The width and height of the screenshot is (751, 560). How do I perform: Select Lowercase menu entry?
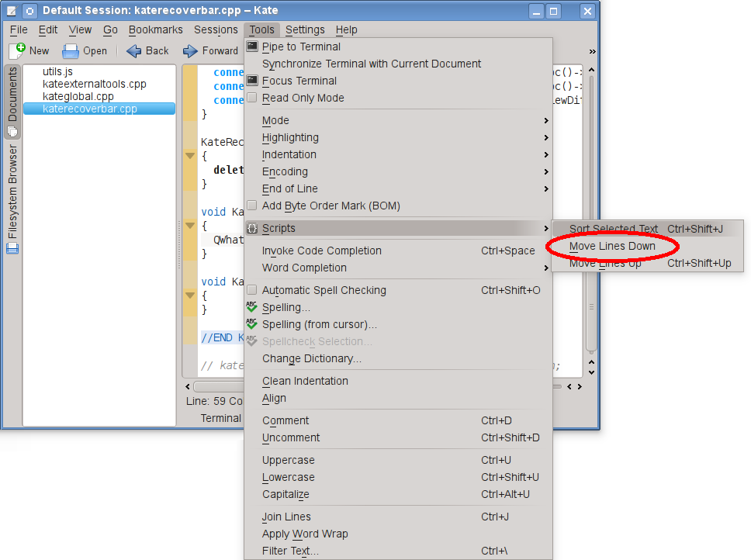(399, 477)
